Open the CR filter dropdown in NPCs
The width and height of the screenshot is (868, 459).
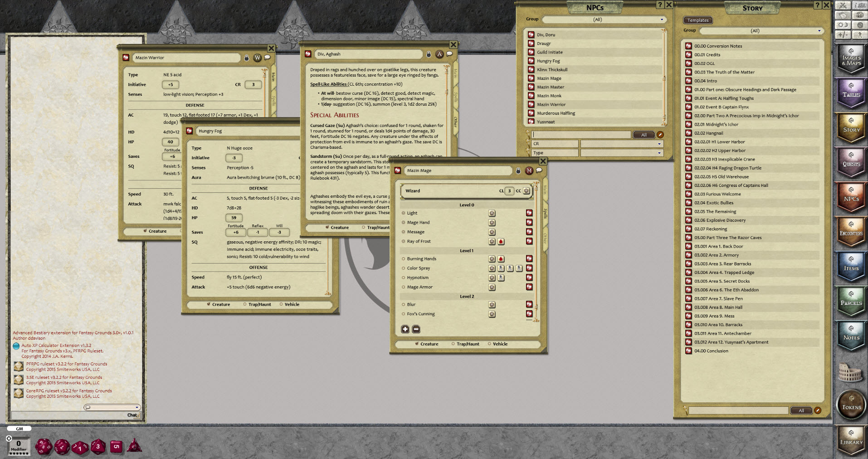point(659,144)
